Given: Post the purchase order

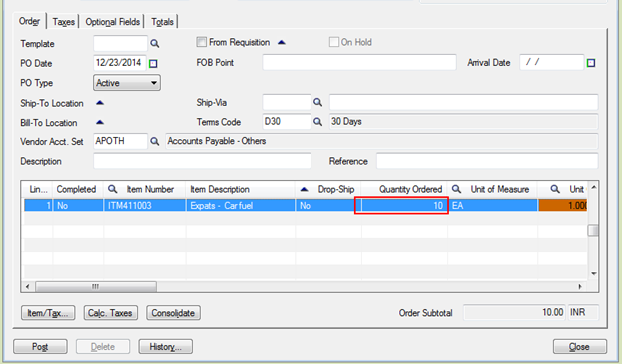Looking at the screenshot, I should (40, 347).
